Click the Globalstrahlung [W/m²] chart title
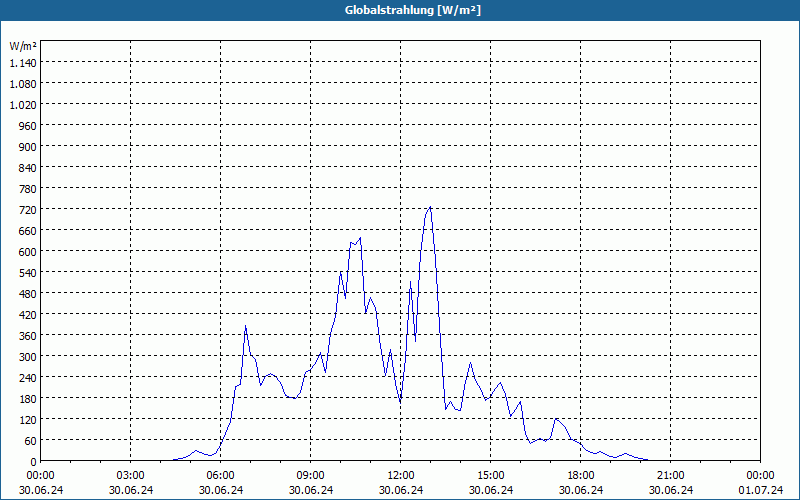Screen dimensions: 800x500 pyautogui.click(x=412, y=10)
